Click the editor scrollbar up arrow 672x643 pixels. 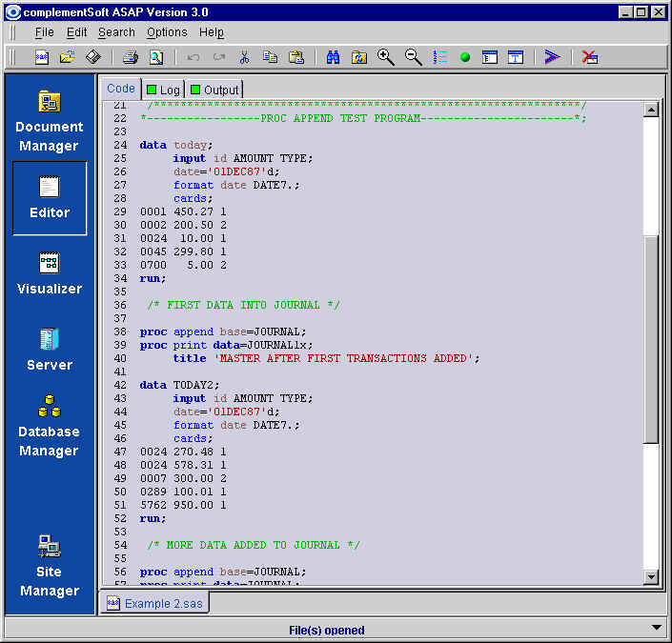coord(651,111)
